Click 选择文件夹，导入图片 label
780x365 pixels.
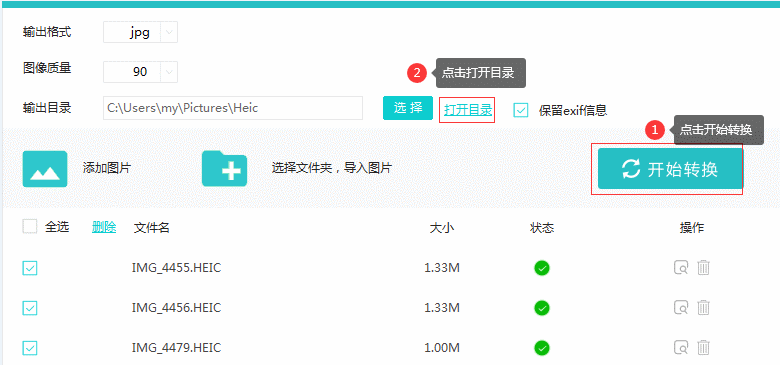[332, 168]
